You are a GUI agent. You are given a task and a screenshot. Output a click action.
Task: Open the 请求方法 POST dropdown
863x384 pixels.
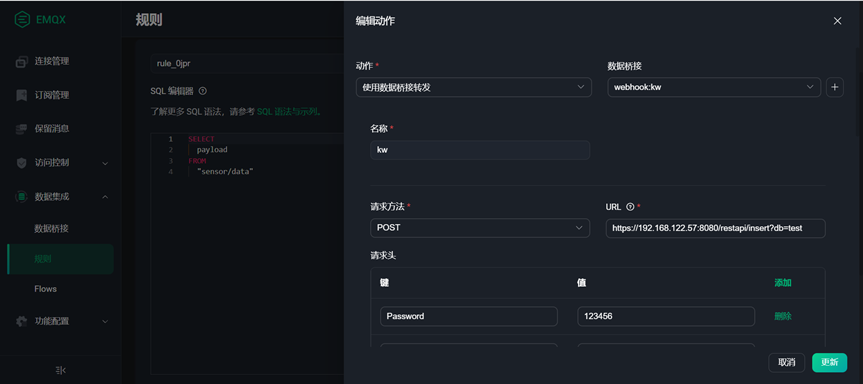480,228
